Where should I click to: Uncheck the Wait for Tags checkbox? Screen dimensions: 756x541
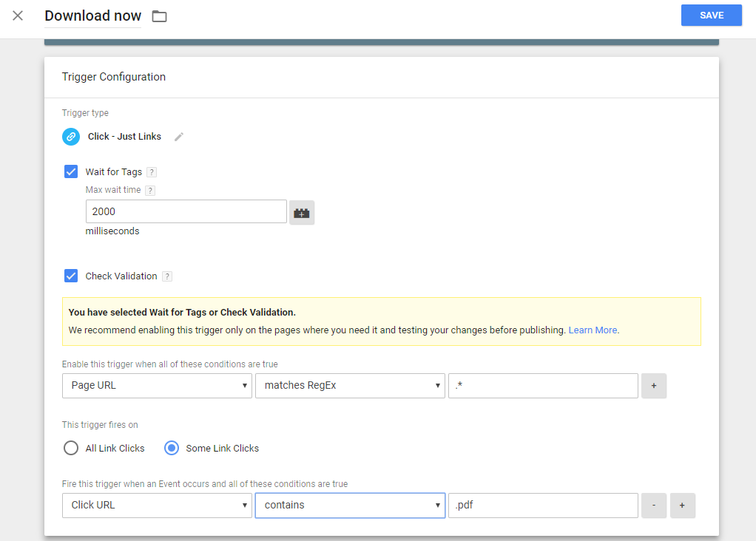pyautogui.click(x=71, y=171)
